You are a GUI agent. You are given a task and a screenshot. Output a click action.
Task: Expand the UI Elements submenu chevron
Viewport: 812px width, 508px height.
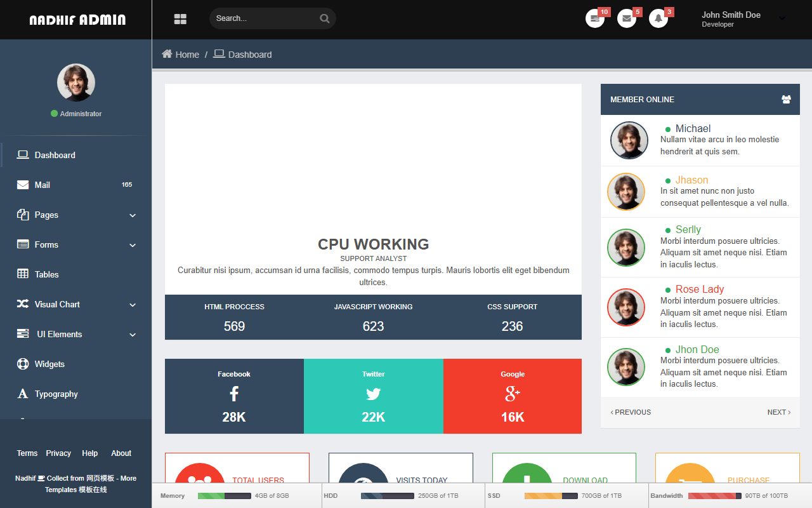tap(133, 335)
